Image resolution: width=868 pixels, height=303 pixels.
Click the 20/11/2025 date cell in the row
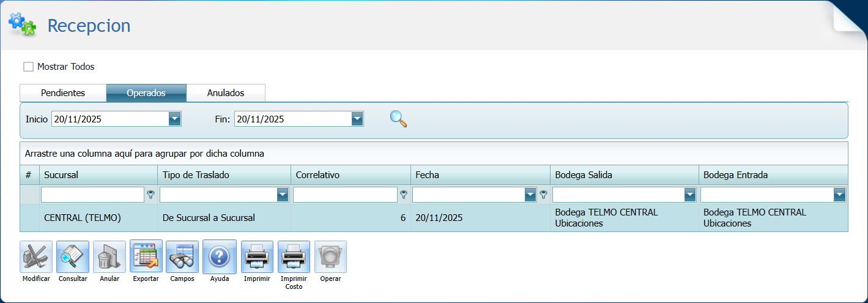point(481,218)
